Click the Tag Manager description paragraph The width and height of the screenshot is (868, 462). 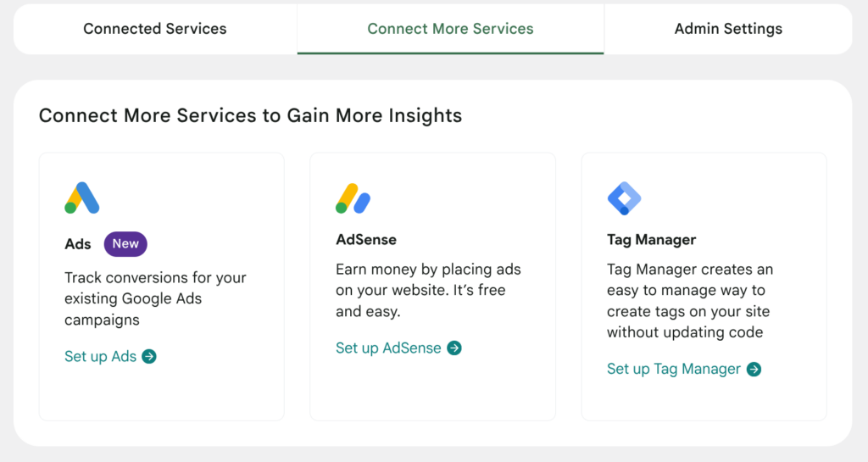[x=690, y=301]
